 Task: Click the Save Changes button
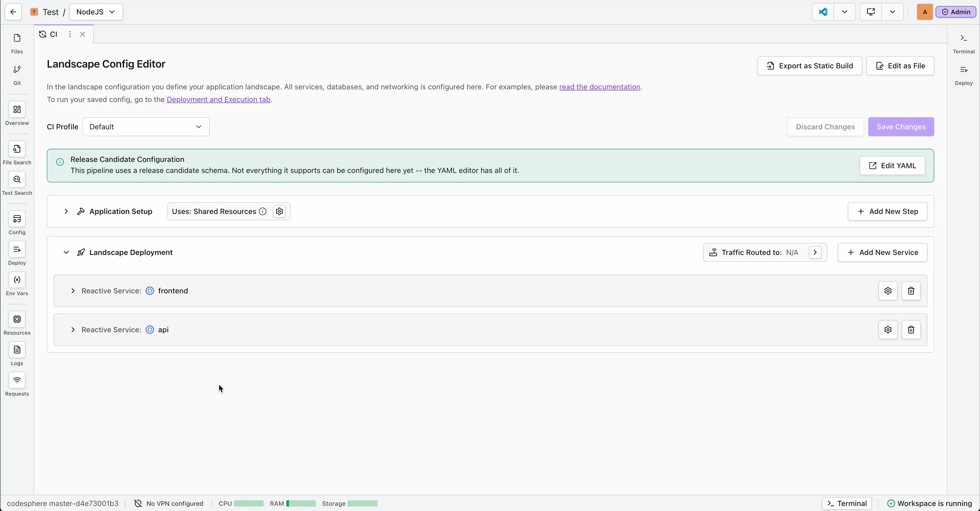coord(901,127)
